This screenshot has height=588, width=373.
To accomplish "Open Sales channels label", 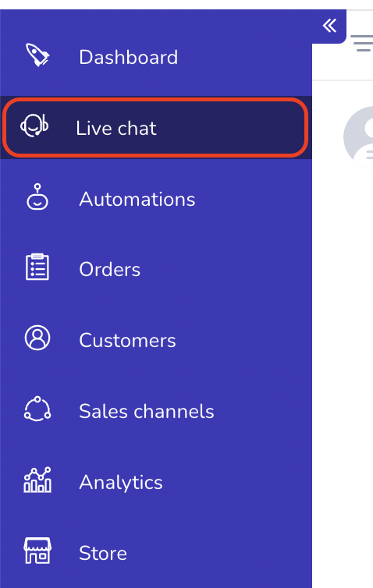I will tap(147, 411).
